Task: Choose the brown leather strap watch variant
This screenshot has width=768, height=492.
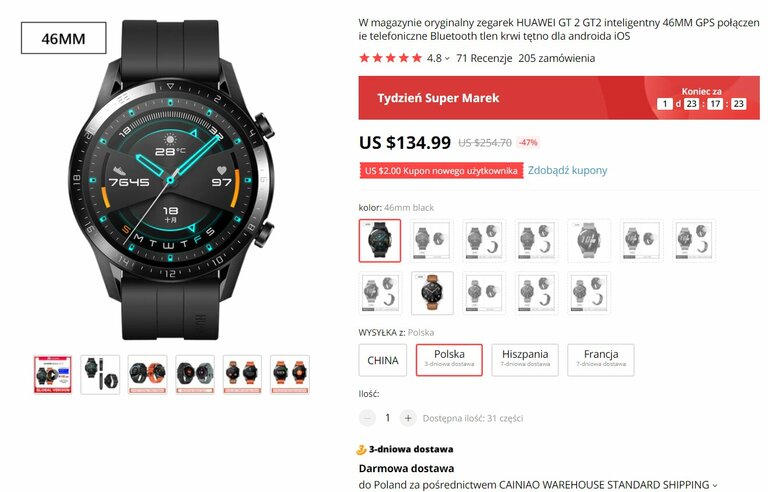Action: (432, 293)
